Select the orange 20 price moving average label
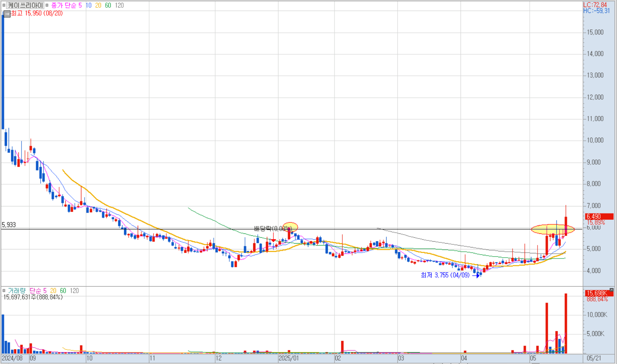 coord(98,5)
